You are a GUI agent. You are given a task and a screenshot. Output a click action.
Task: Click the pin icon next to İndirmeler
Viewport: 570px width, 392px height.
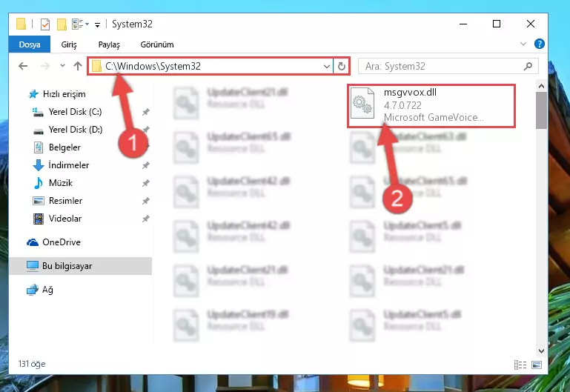[x=146, y=165]
